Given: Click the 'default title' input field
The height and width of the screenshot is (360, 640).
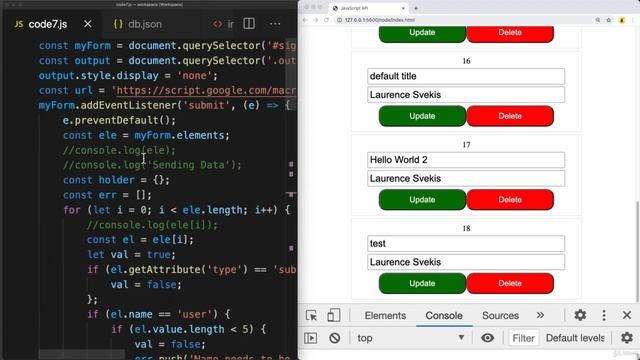Looking at the screenshot, I should pyautogui.click(x=466, y=76).
